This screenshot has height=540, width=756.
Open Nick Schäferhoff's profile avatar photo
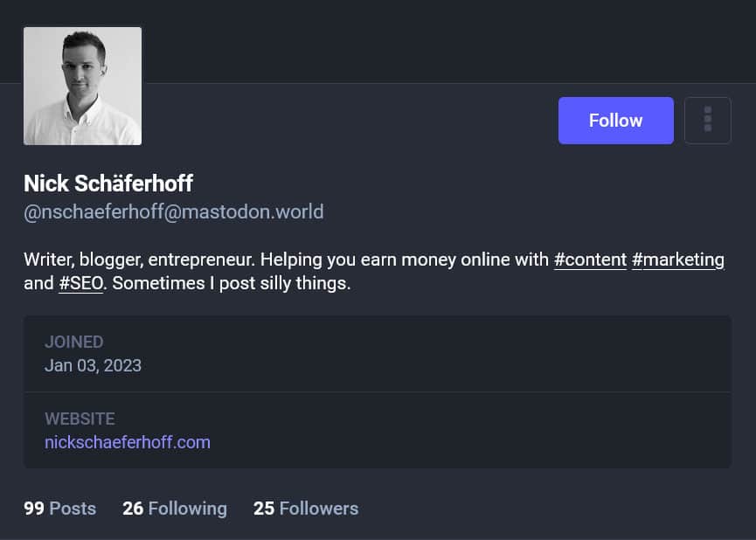pyautogui.click(x=82, y=86)
